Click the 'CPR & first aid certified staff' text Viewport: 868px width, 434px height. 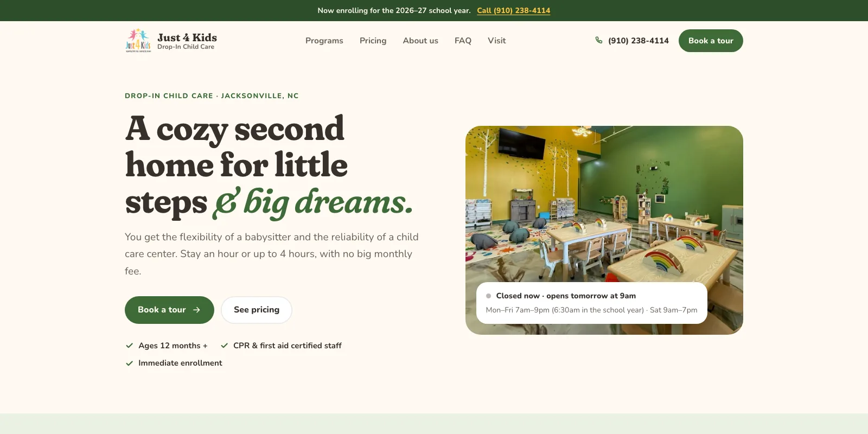pyautogui.click(x=288, y=346)
